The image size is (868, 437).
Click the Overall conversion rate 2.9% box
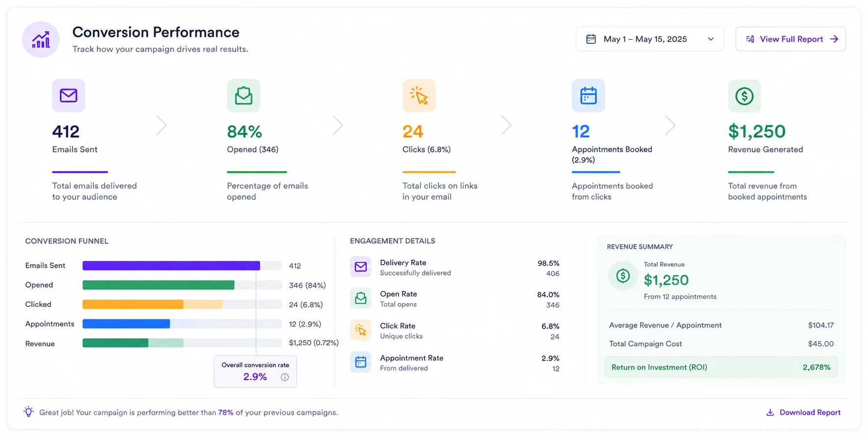coord(255,372)
